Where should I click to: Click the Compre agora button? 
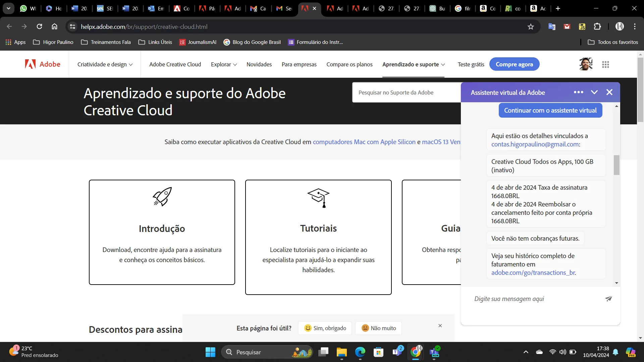coord(514,64)
